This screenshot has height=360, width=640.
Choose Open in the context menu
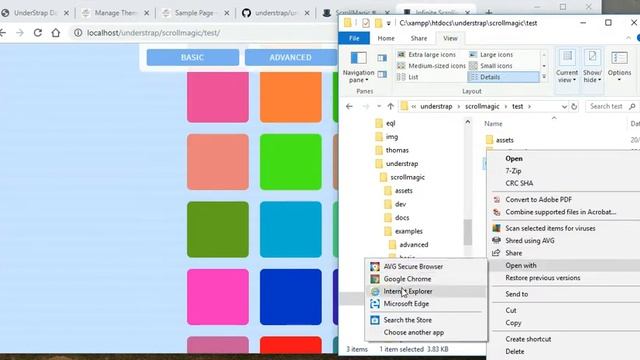click(513, 158)
